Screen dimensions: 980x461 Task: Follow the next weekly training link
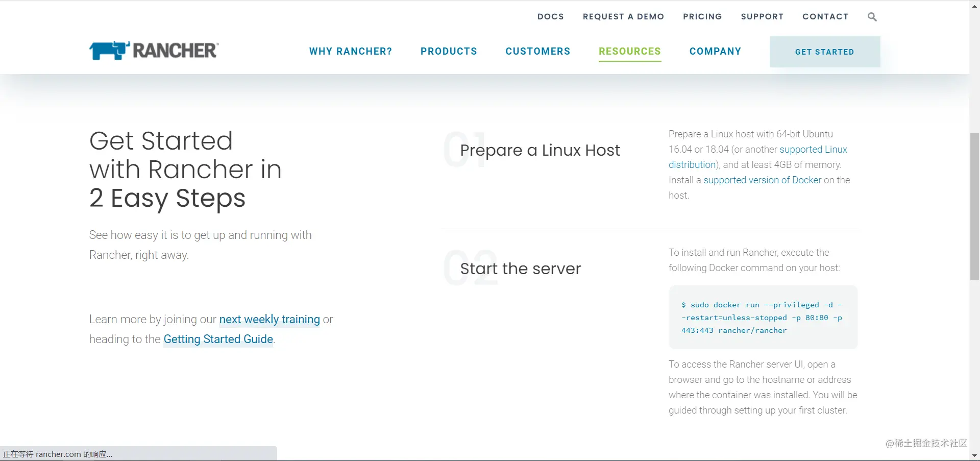(x=269, y=320)
